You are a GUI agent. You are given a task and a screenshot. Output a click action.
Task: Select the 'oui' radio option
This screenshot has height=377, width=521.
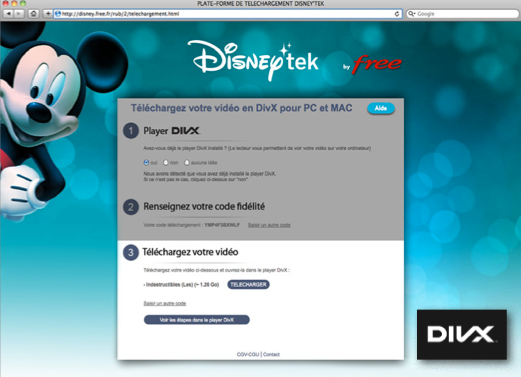point(146,163)
